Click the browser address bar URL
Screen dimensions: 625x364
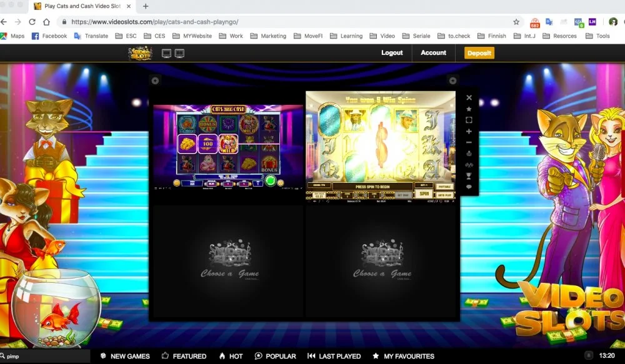click(x=154, y=22)
